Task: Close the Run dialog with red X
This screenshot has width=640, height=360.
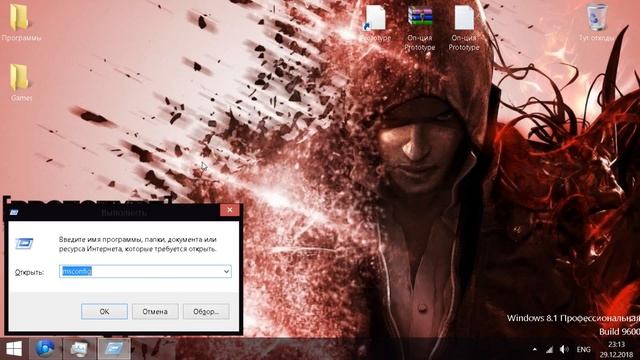Action: coord(230,210)
